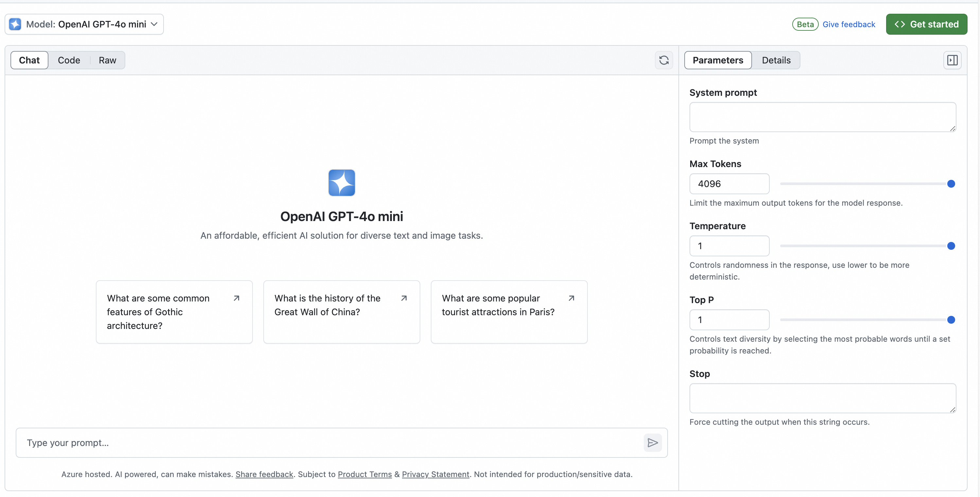This screenshot has width=980, height=497.
Task: Click the Max Tokens value field
Action: (x=729, y=184)
